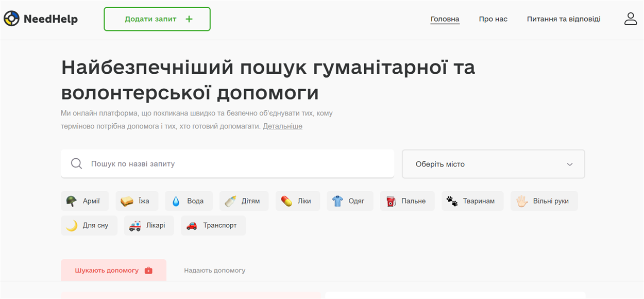Enable the Лікарі ambulance filter
The height and width of the screenshot is (299, 644).
tap(148, 225)
